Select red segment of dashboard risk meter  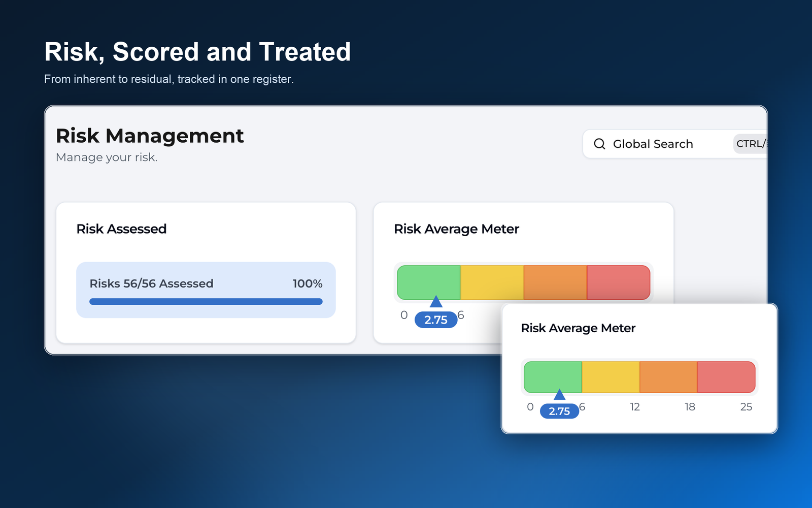tap(619, 282)
